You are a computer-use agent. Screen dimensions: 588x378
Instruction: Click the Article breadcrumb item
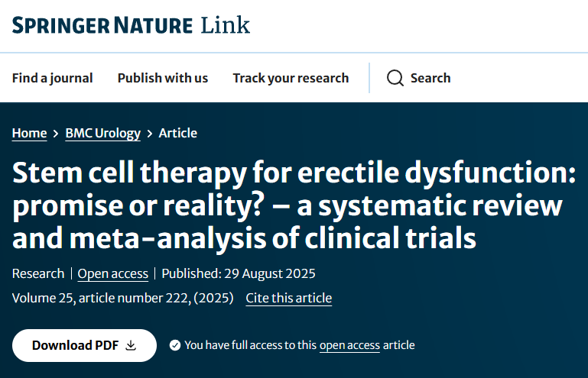point(178,133)
